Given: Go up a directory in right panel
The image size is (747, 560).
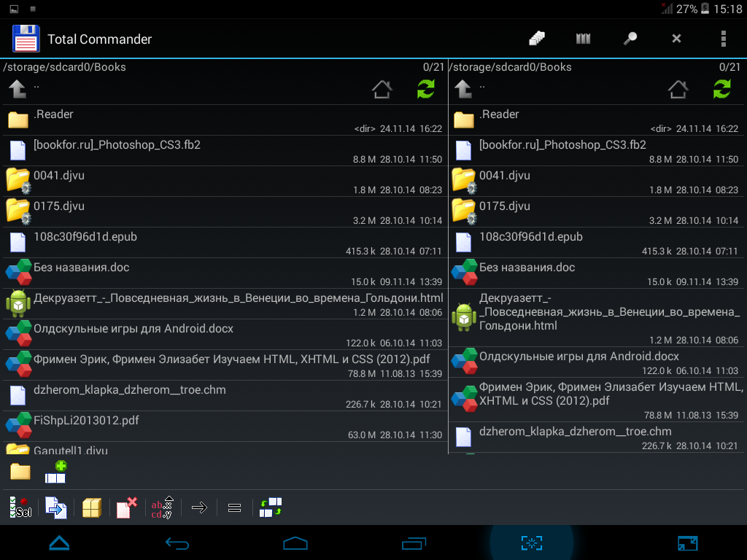Looking at the screenshot, I should coord(463,89).
